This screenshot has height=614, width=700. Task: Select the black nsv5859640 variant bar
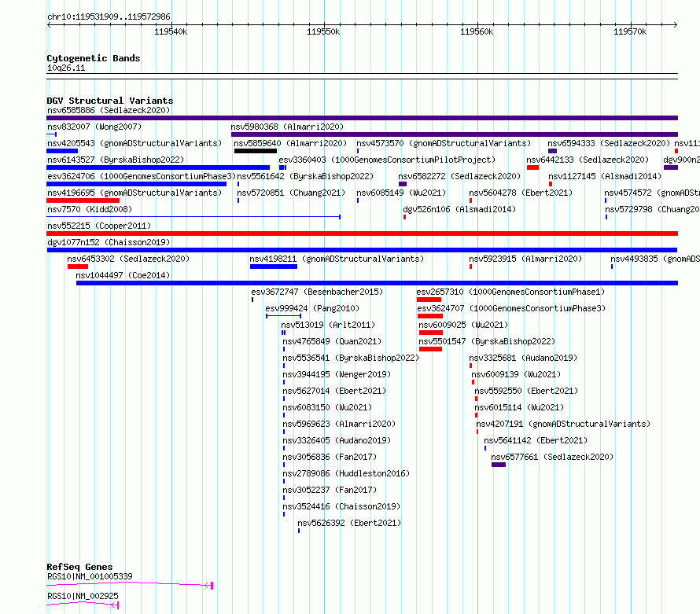[256, 151]
